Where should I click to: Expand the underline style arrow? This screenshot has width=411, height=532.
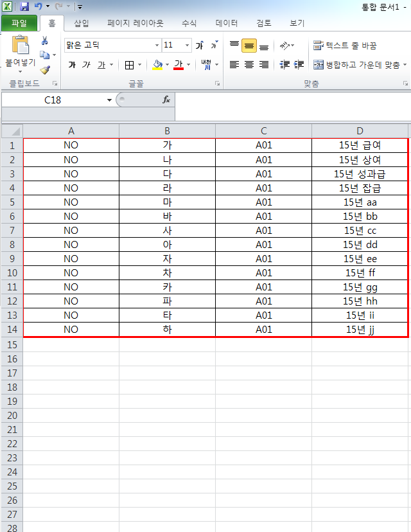point(111,65)
